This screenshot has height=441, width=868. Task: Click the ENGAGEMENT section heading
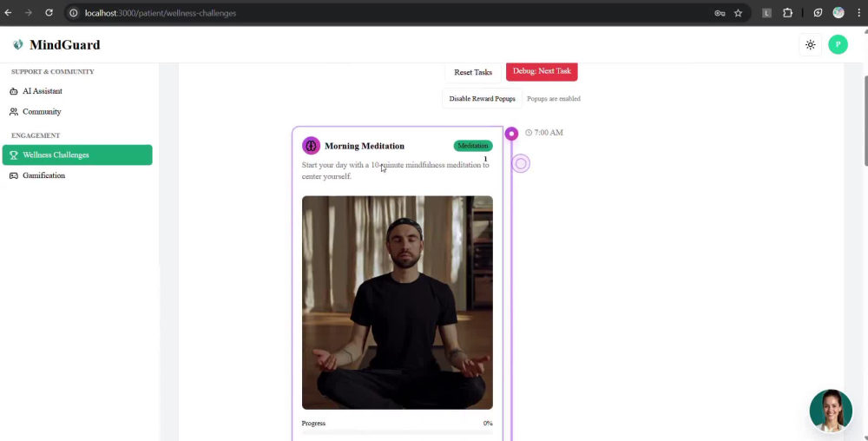[x=36, y=135]
